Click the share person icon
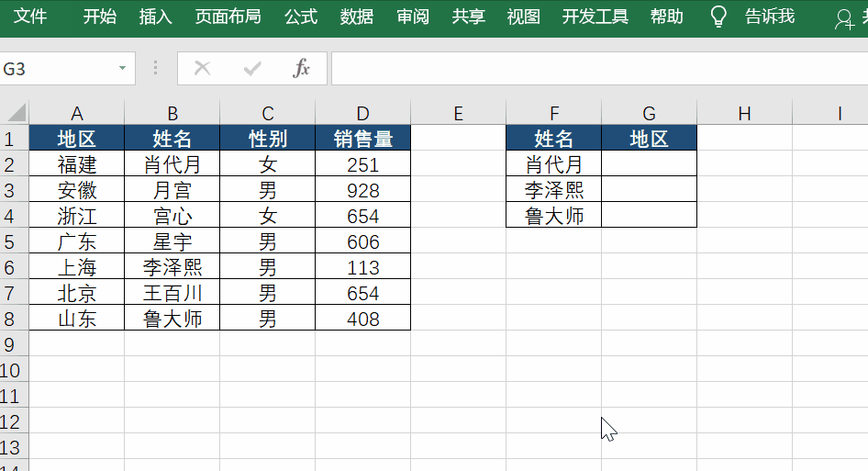Viewport: 868px width, 471px height. [x=844, y=19]
